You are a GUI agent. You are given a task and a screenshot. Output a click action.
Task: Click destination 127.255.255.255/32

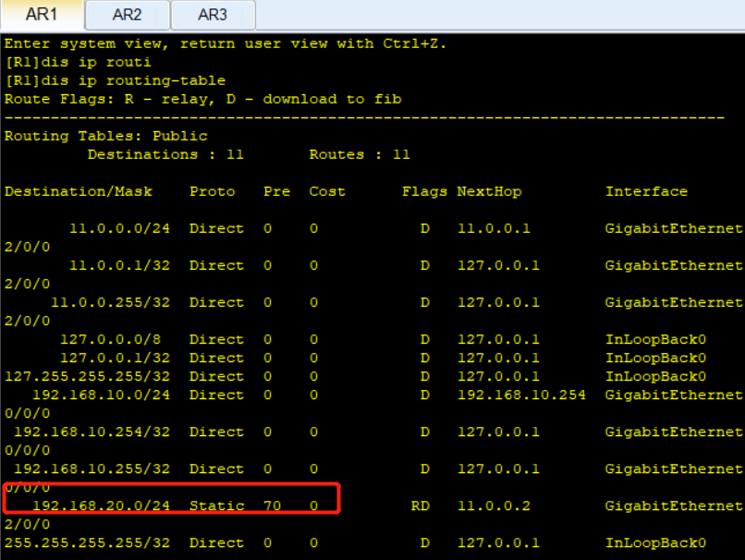pos(88,377)
